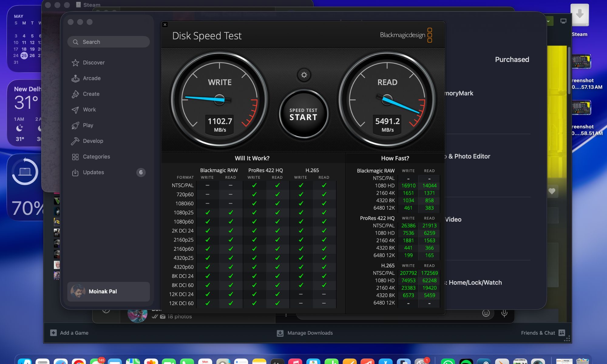The width and height of the screenshot is (607, 364).
Task: Click the Will It Work? heading
Action: coord(252,158)
